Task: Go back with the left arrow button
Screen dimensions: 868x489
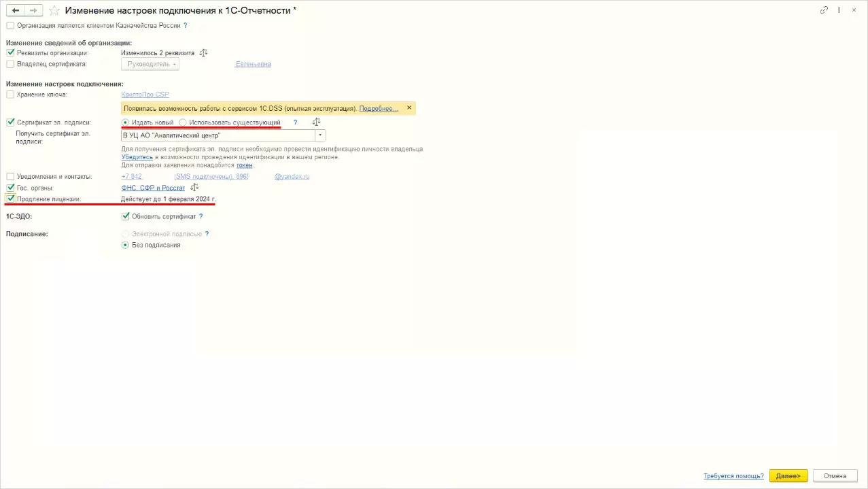Action: tap(16, 10)
